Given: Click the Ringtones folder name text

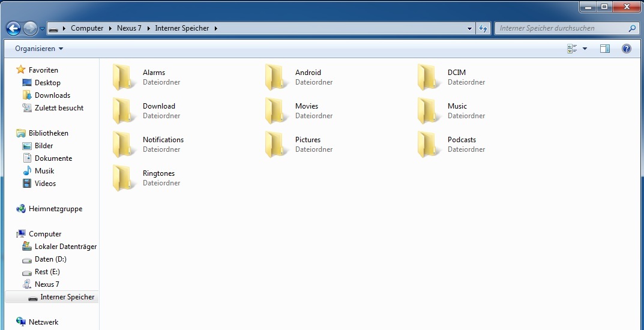Looking at the screenshot, I should [x=158, y=173].
